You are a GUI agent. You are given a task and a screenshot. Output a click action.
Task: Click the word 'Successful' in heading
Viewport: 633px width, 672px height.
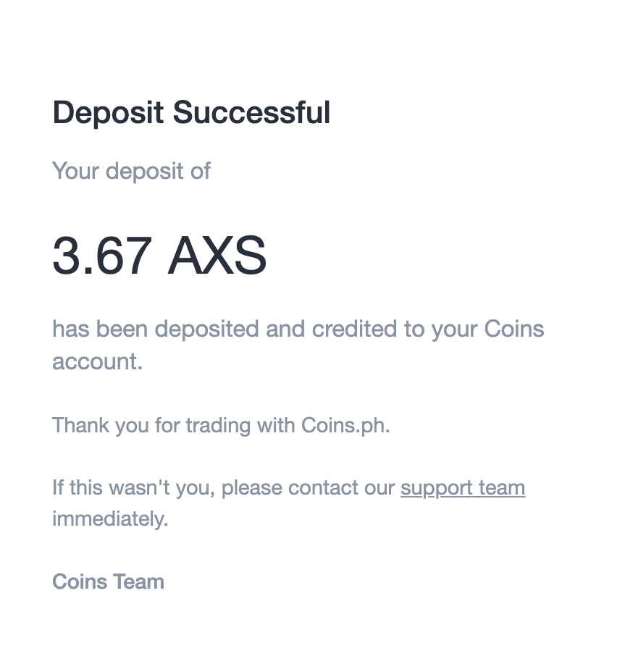click(x=251, y=113)
